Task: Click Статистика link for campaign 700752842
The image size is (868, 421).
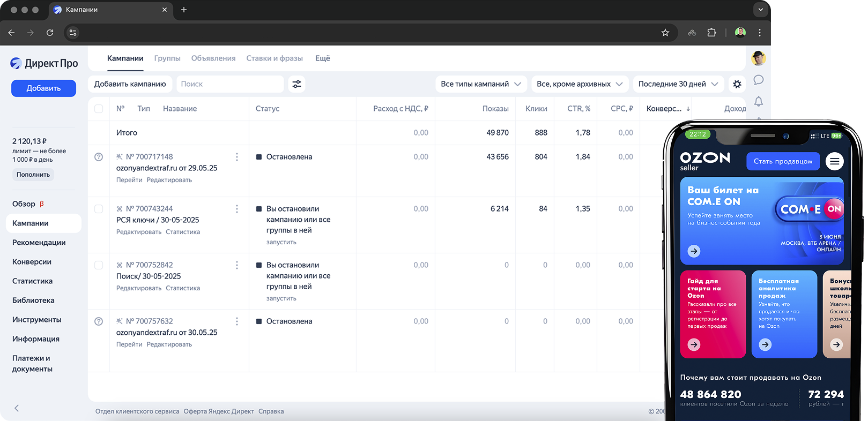Action: click(183, 288)
